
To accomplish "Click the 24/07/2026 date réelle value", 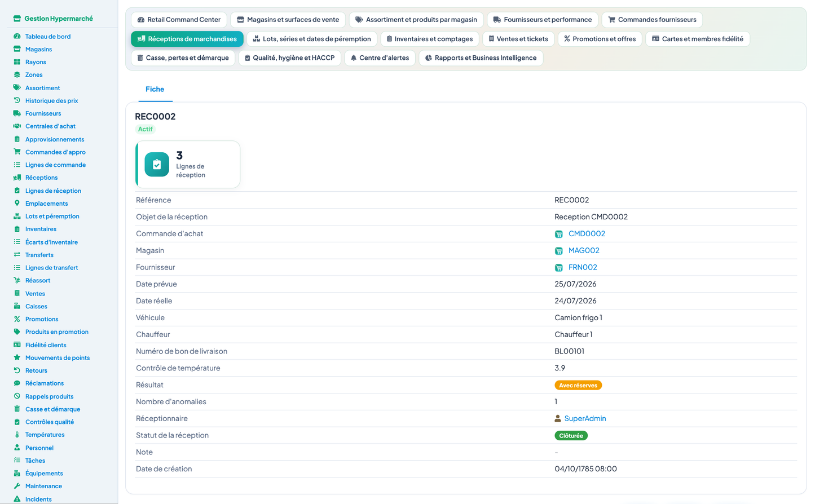I will (x=575, y=301).
